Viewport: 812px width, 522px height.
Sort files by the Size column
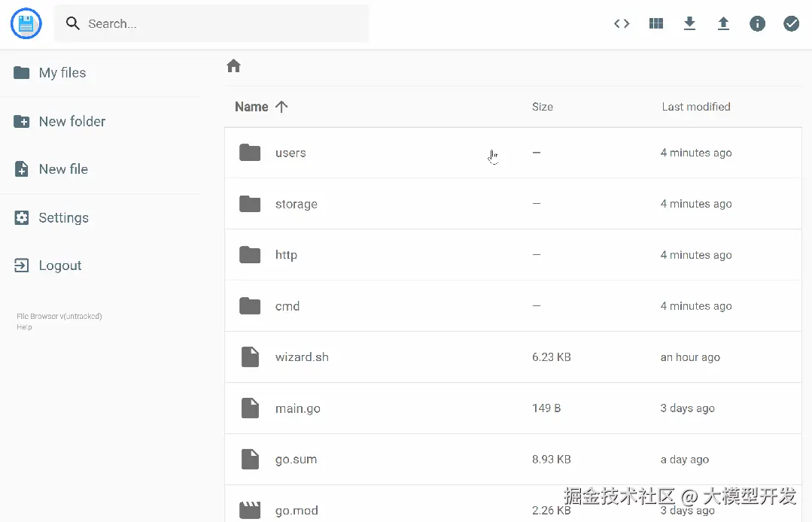(543, 107)
